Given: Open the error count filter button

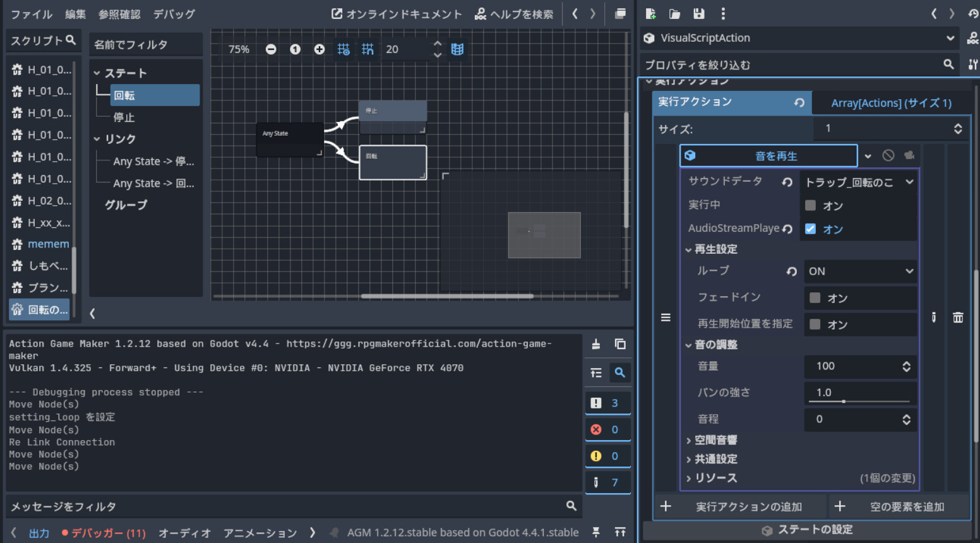Looking at the screenshot, I should coord(607,429).
